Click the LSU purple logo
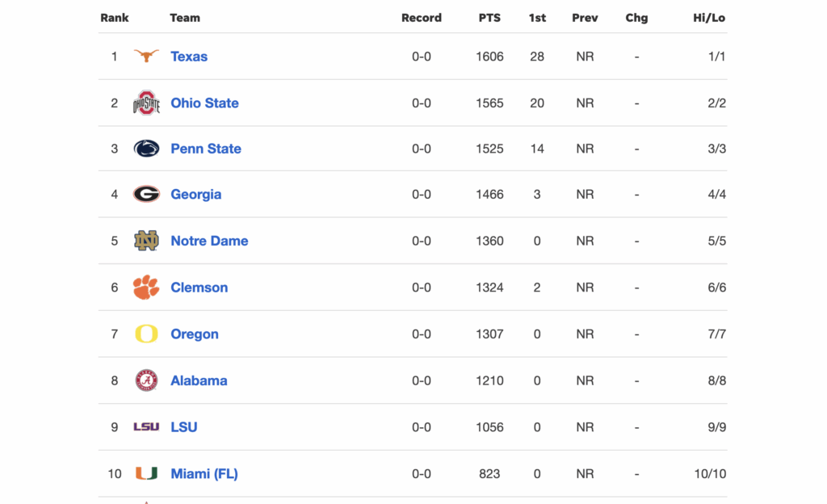 pyautogui.click(x=146, y=427)
